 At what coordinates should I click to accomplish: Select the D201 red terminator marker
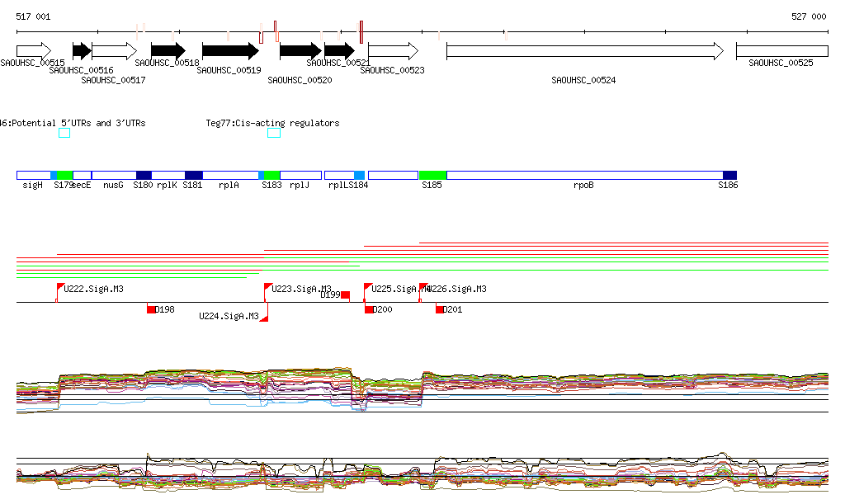[441, 309]
